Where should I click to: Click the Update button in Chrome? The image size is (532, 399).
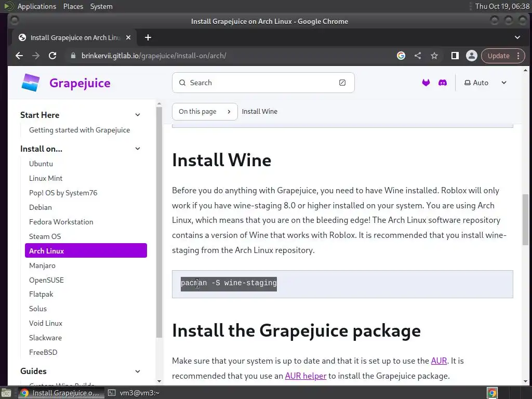click(x=498, y=56)
